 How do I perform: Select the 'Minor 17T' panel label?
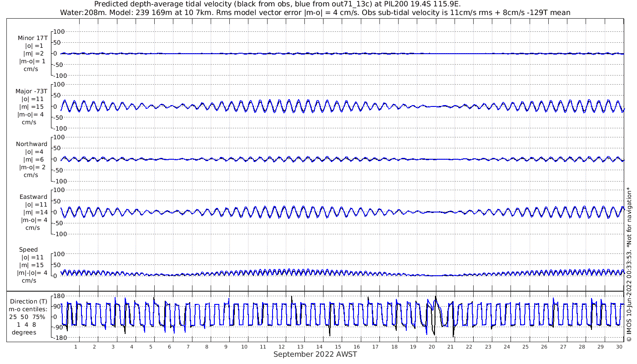click(x=32, y=38)
